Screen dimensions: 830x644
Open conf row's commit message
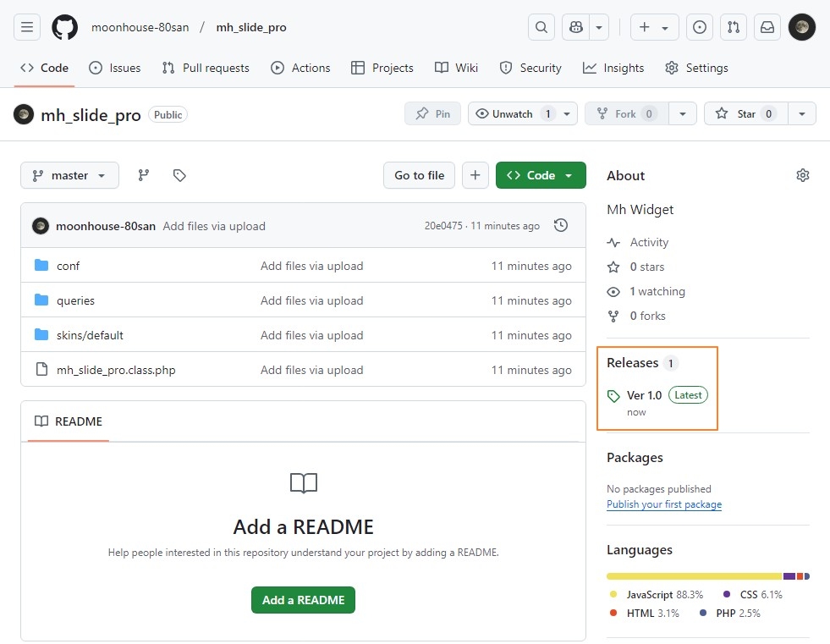pos(312,266)
